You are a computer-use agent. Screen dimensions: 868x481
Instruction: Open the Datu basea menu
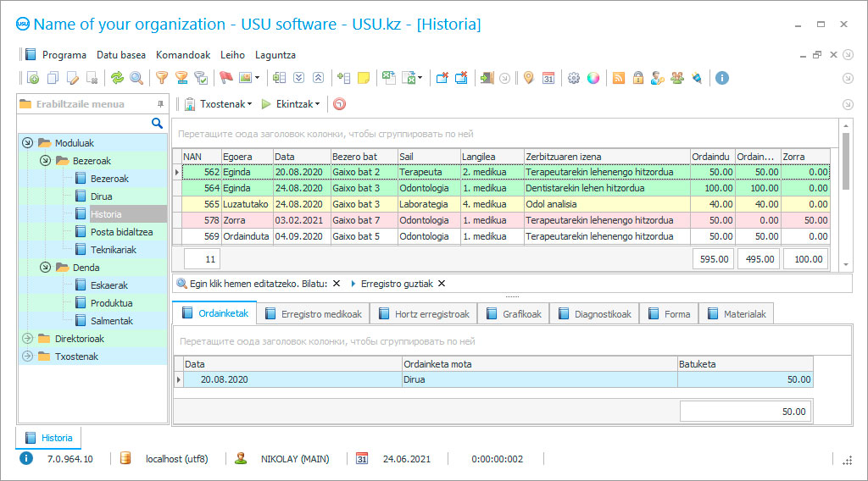pyautogui.click(x=121, y=55)
